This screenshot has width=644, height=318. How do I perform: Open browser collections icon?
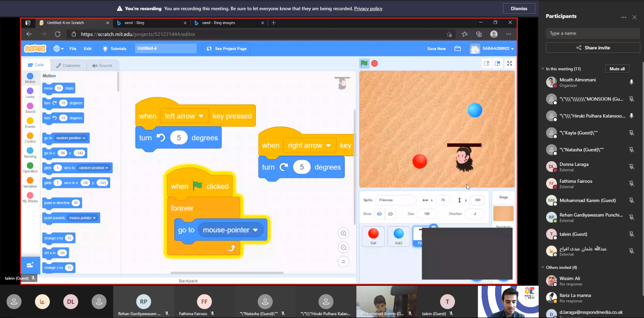pyautogui.click(x=479, y=34)
